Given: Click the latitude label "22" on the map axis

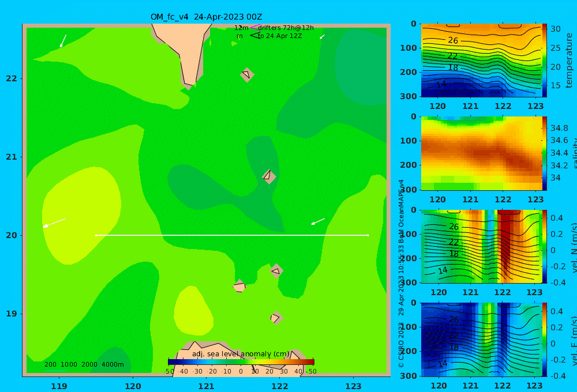Looking at the screenshot, I should click(12, 78).
